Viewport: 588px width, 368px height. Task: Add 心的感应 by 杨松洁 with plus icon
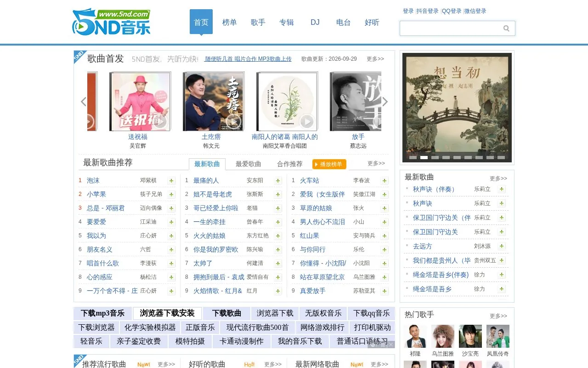pyautogui.click(x=171, y=277)
